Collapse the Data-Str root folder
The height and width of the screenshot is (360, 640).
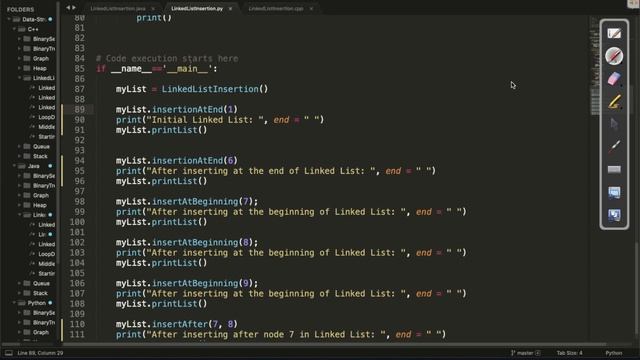click(x=9, y=19)
